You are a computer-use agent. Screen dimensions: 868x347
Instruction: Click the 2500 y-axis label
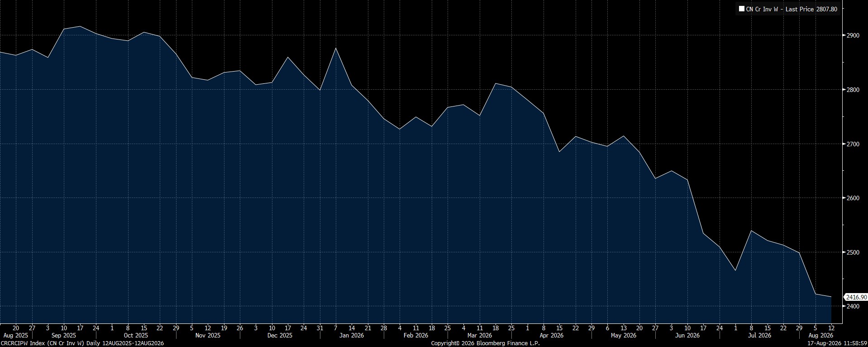coord(853,252)
